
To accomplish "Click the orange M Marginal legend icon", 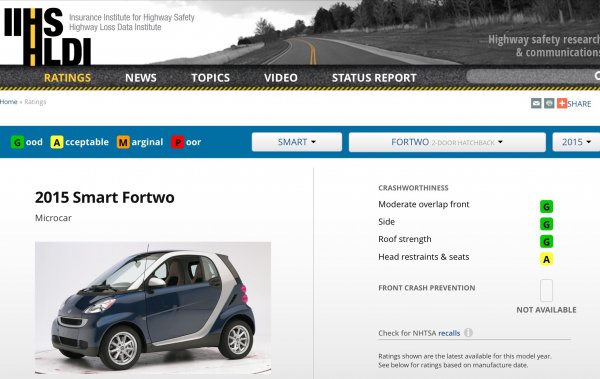I will pos(123,142).
